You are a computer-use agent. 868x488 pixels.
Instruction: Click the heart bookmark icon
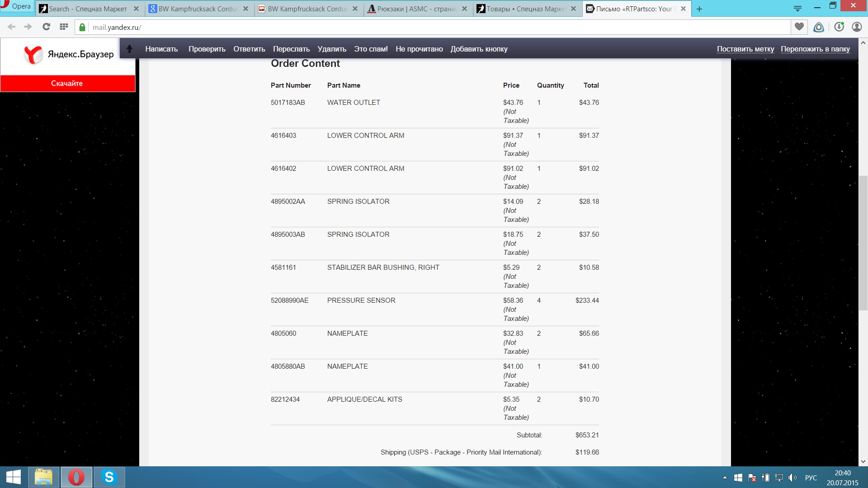799,27
